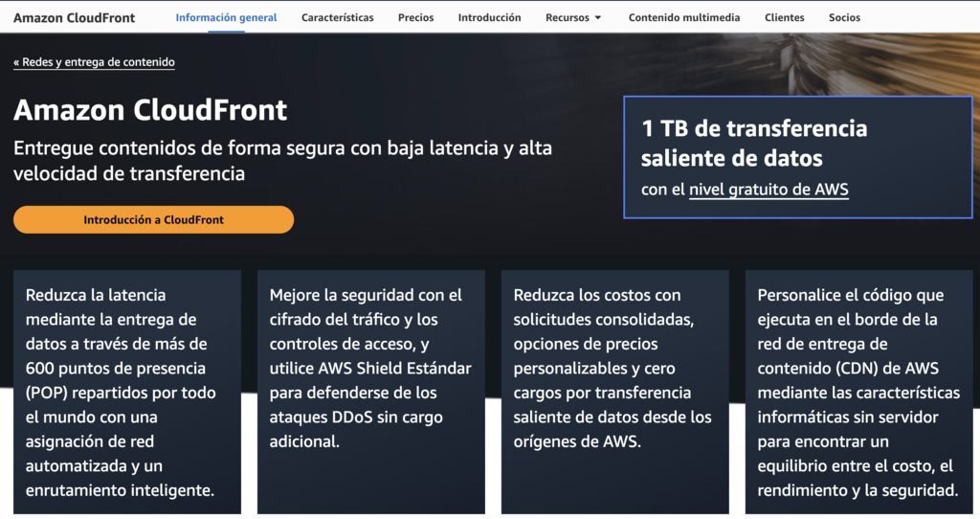
Task: Click the Introducción a CloudFront button
Action: click(153, 219)
